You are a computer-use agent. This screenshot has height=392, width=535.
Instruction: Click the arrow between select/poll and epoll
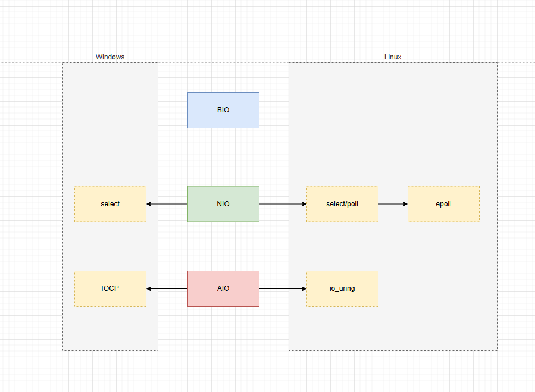393,204
